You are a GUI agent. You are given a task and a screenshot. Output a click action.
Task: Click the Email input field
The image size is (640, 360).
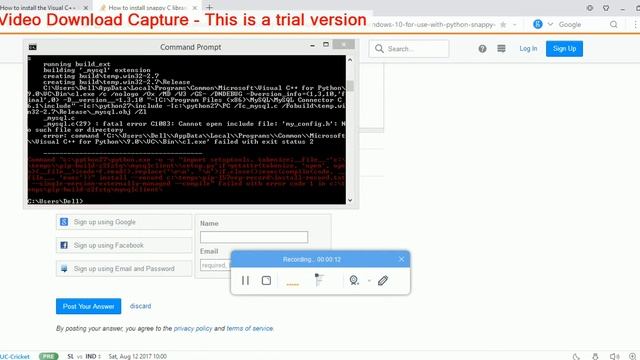215,265
